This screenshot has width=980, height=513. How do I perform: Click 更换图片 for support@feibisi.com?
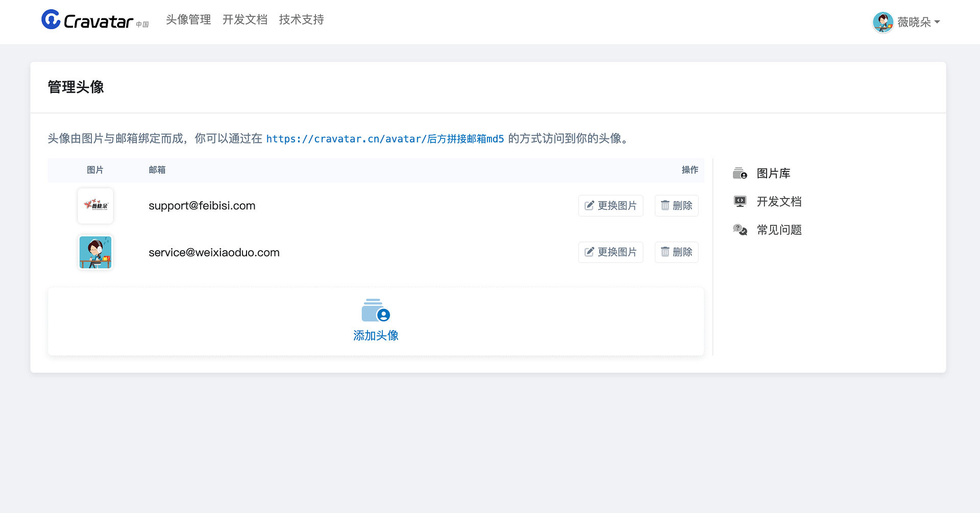pyautogui.click(x=610, y=206)
